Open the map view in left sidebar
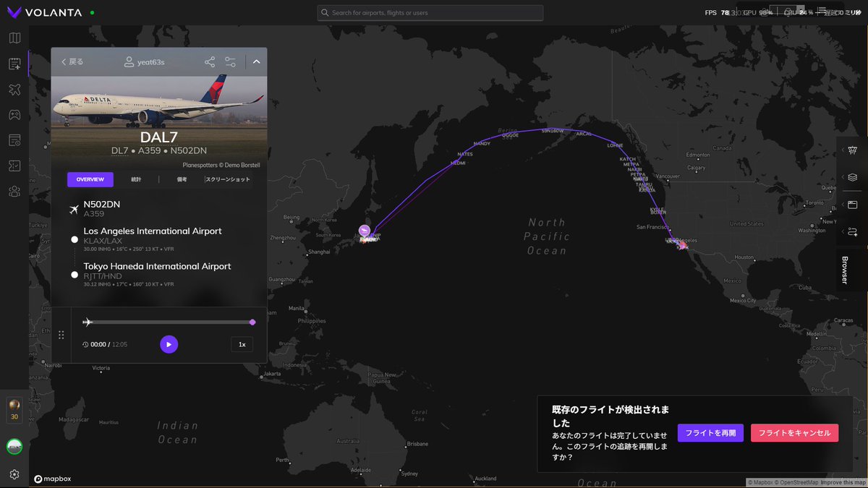Image resolution: width=868 pixels, height=488 pixels. pyautogui.click(x=14, y=38)
